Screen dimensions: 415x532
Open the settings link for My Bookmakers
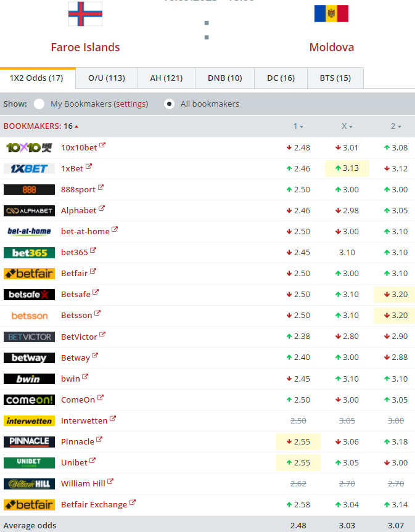coord(131,104)
